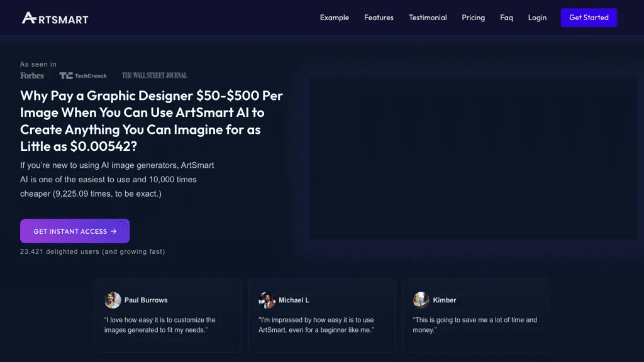644x362 pixels.
Task: Click the dark hero video panel
Action: click(472, 158)
